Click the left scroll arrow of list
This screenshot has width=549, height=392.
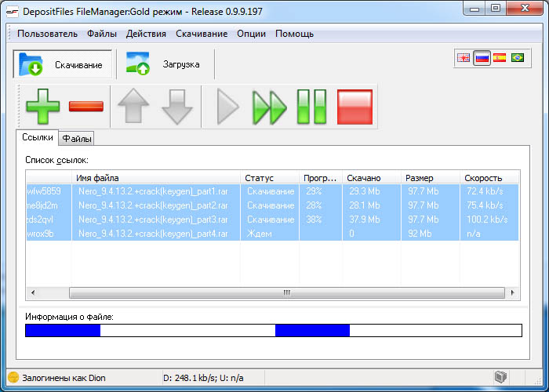pyautogui.click(x=33, y=292)
